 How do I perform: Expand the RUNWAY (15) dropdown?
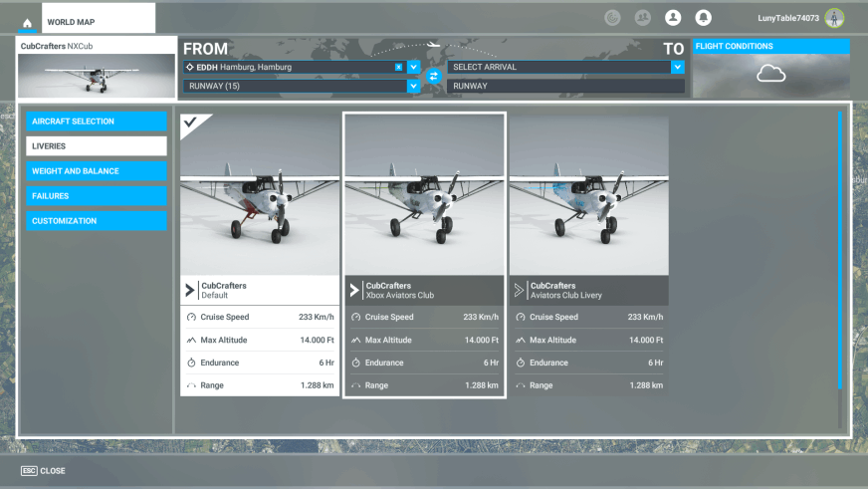pos(414,87)
